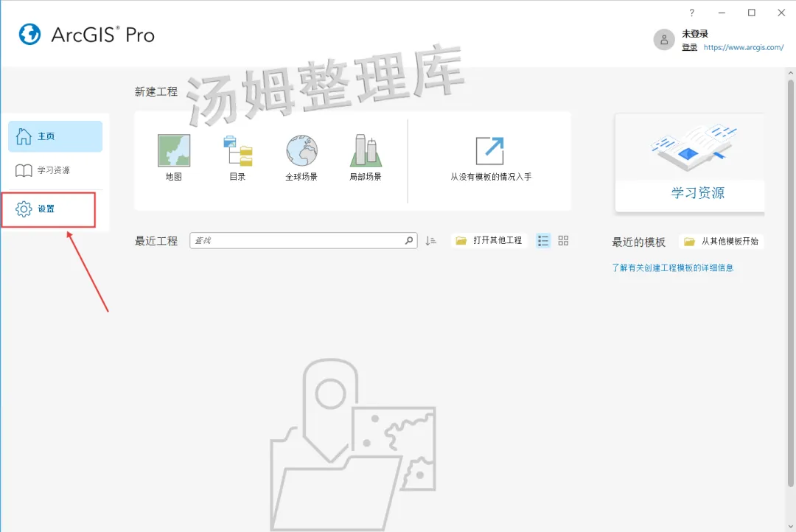Click the vertical scrollbar thumb

pyautogui.click(x=790, y=283)
